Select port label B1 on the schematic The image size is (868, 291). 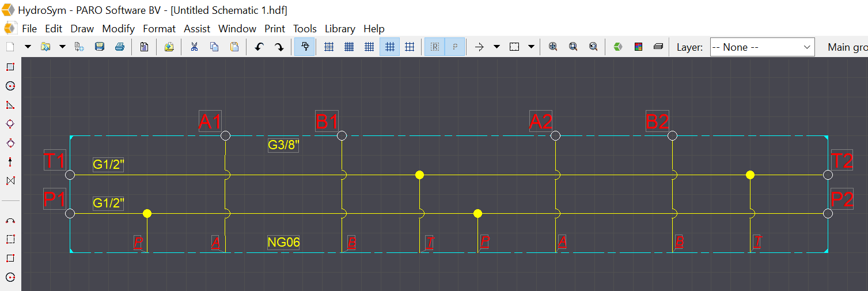(327, 121)
